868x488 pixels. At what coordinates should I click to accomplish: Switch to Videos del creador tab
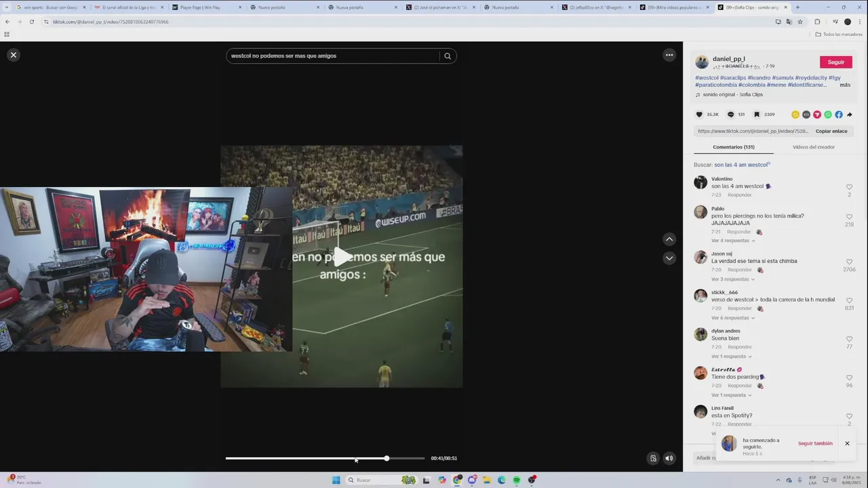point(814,147)
